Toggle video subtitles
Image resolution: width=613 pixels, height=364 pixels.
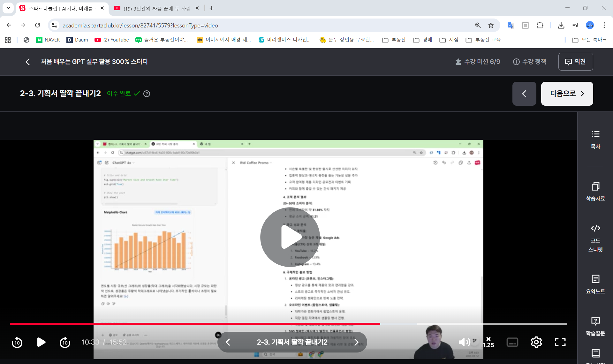click(512, 342)
